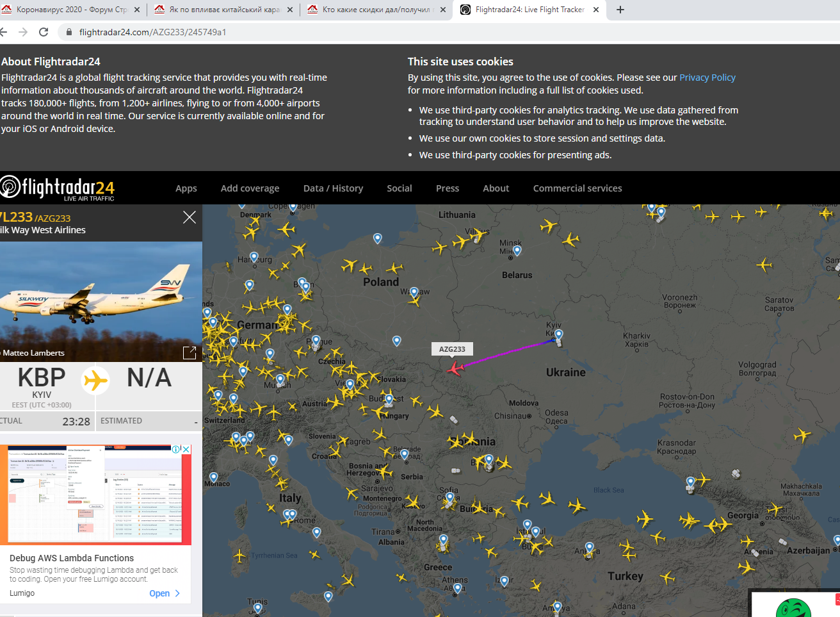The image size is (840, 617).
Task: Switch to the 'Як по впливає китайський' tab
Action: click(223, 10)
